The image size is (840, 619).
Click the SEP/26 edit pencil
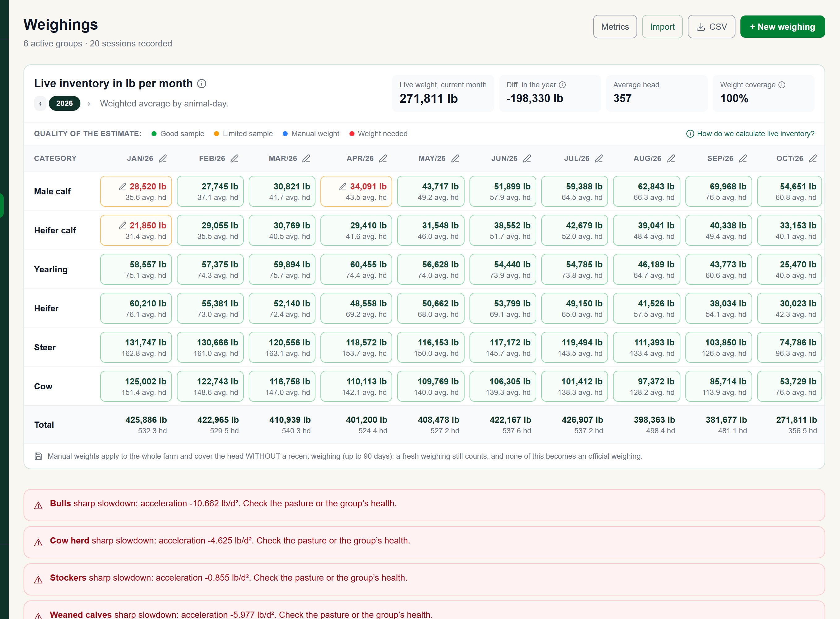coord(743,158)
